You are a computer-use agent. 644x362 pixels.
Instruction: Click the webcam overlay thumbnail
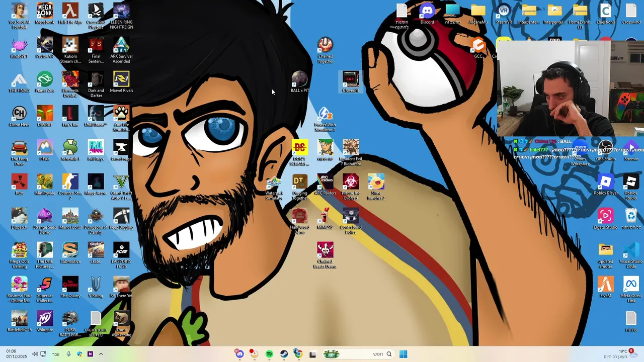(x=570, y=89)
